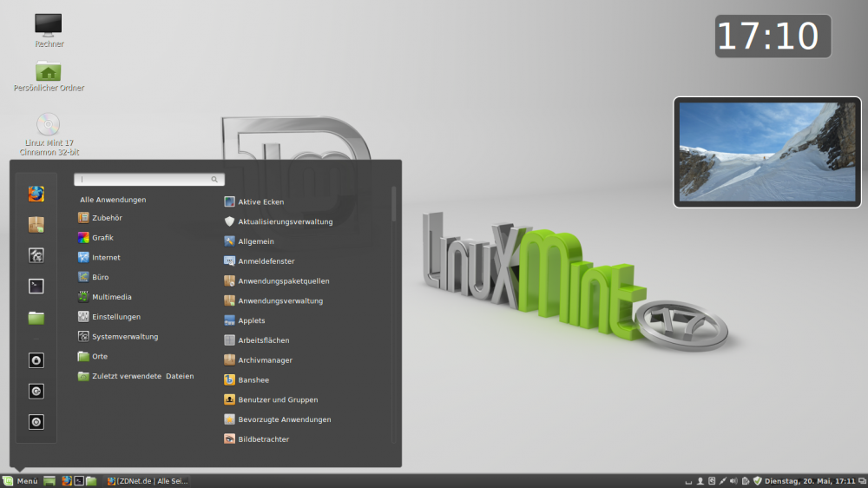Click the volume speaker icon in the panel
The image size is (868, 488).
click(733, 481)
